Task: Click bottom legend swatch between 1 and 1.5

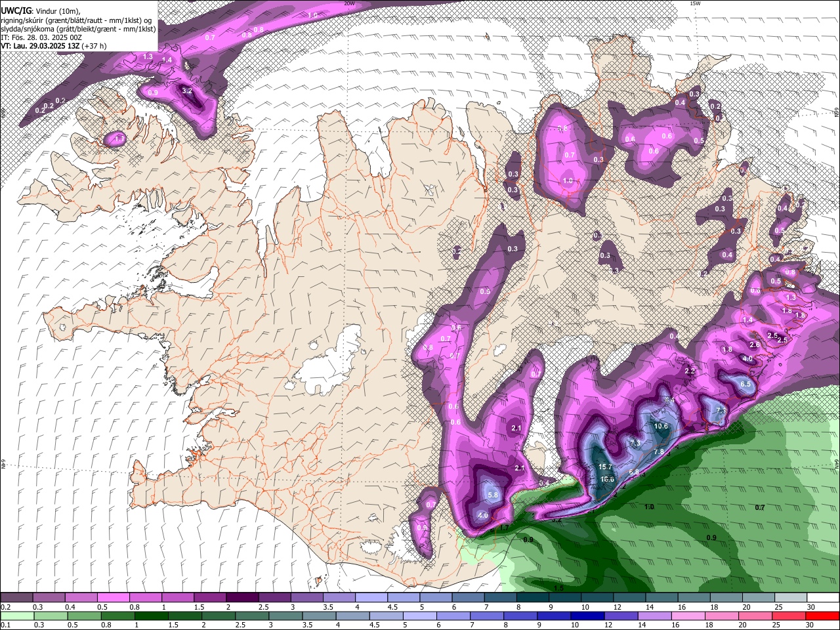Action: click(x=152, y=616)
